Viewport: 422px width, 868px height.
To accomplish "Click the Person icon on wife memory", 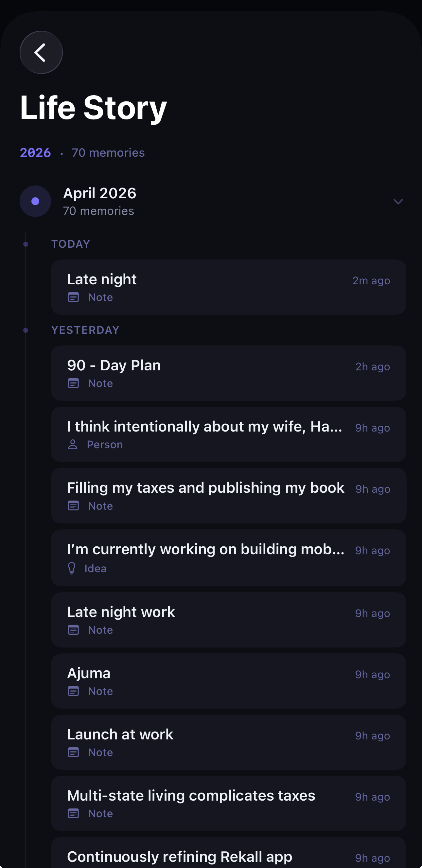I will click(x=73, y=444).
